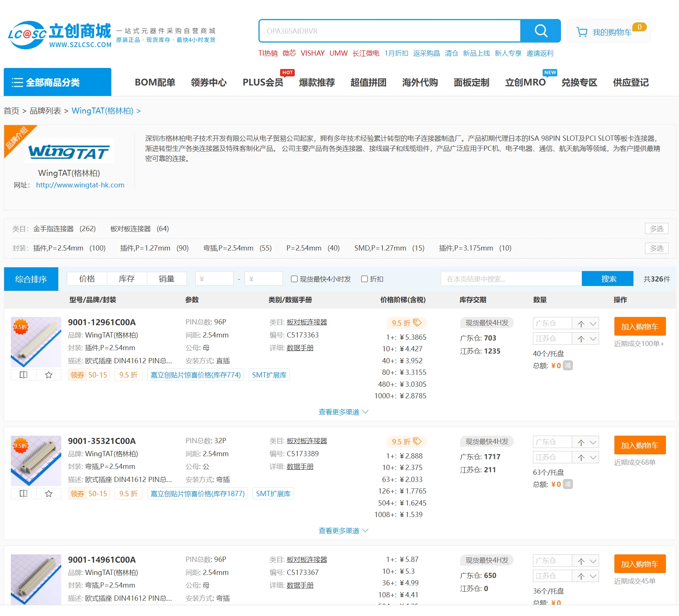Add 9001-12961C00A to cart

coord(640,327)
